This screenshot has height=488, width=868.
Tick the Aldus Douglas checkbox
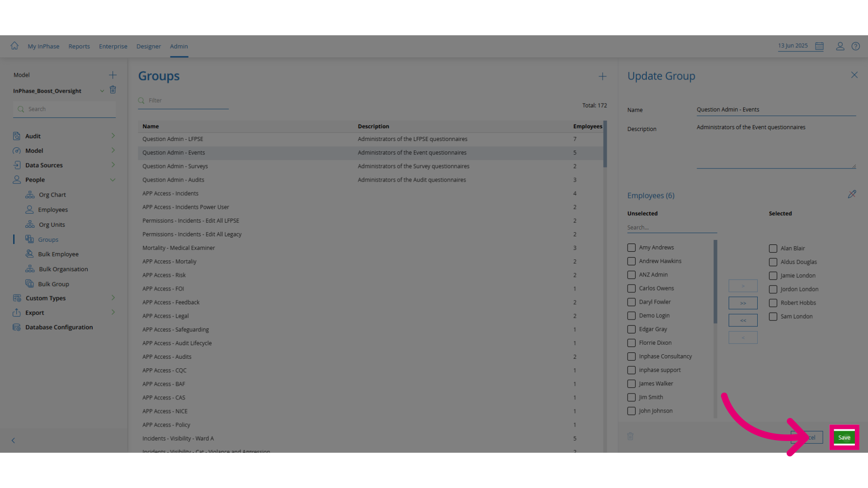click(x=773, y=262)
